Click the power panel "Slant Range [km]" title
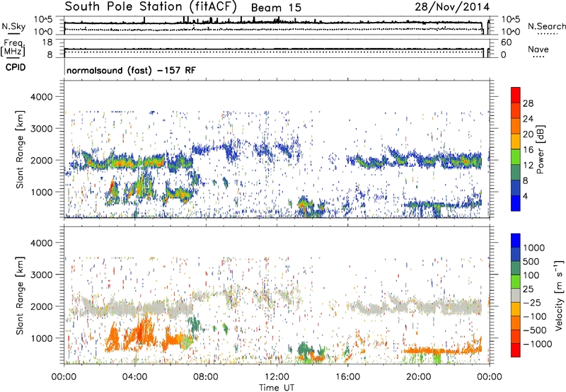 20,149
